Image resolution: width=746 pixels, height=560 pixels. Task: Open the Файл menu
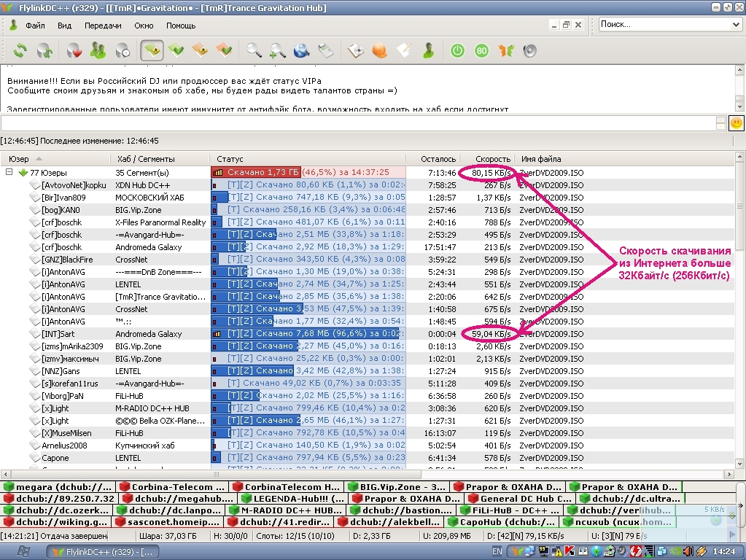(35, 26)
